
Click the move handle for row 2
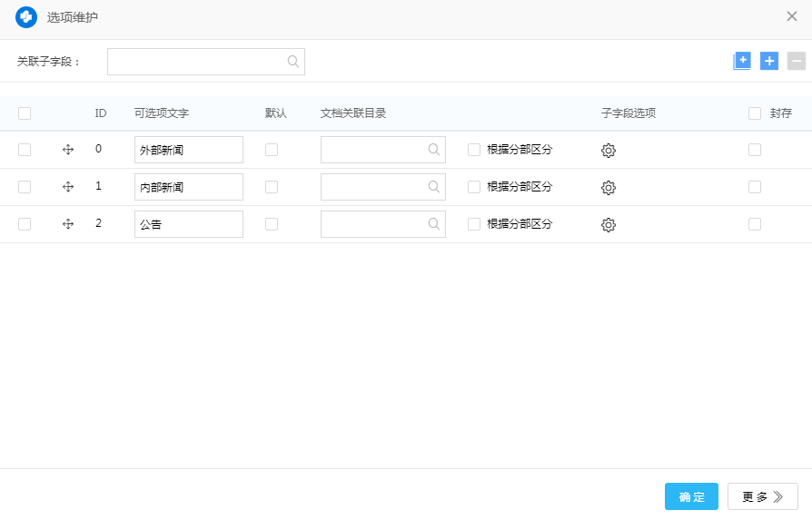(68, 224)
